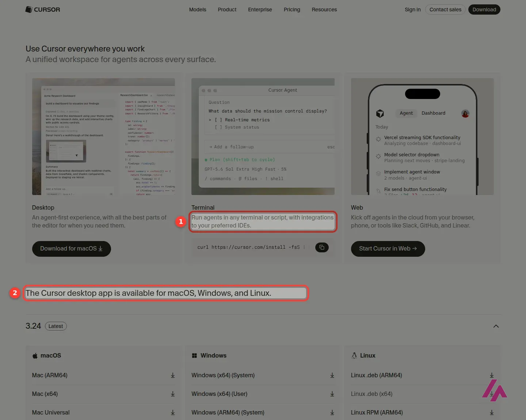This screenshot has width=526, height=420.
Task: Click 'Implement agent window' in phone preview
Action: point(412,172)
